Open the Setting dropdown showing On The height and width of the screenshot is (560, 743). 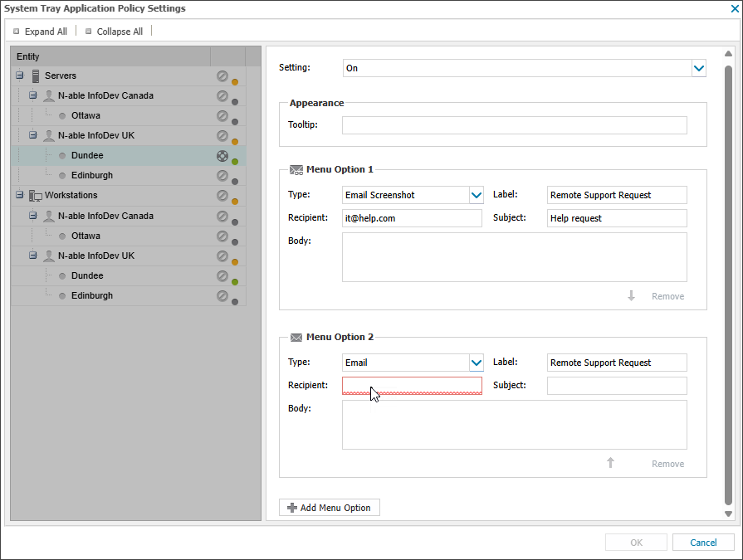point(698,68)
